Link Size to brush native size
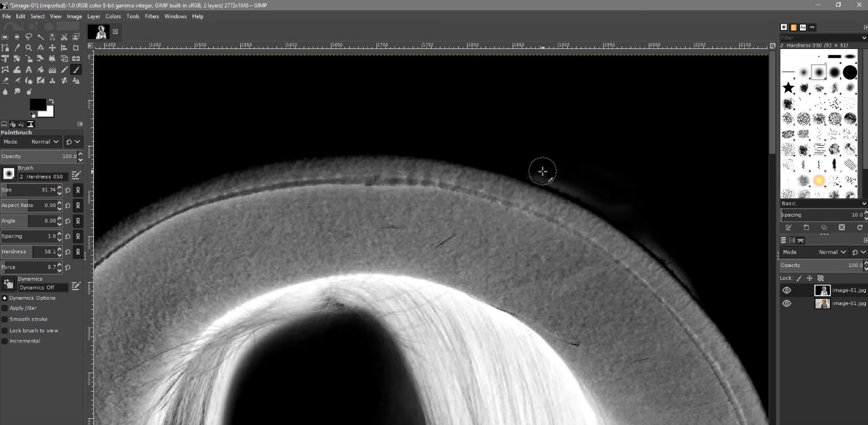Screen dimensions: 868x425 tap(78, 190)
